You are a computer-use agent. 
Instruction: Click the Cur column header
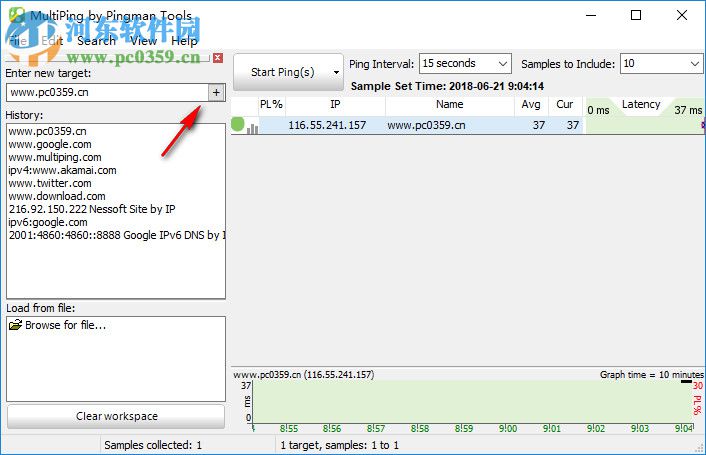[x=565, y=104]
